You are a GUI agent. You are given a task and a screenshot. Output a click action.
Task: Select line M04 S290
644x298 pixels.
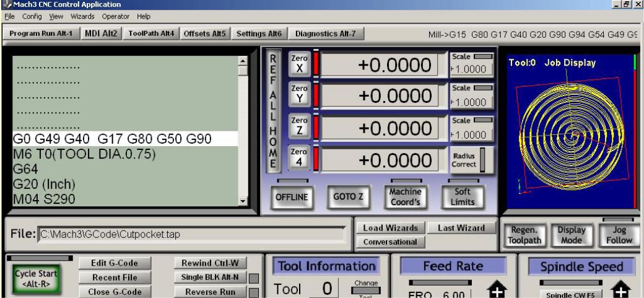pos(125,199)
